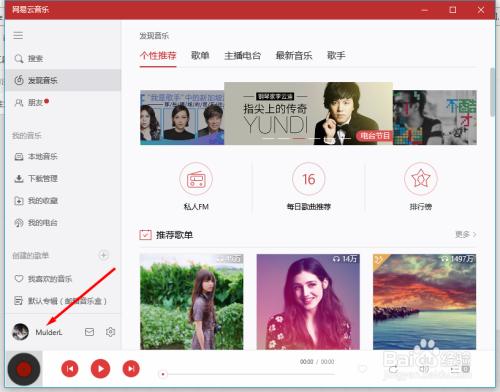Open the 朋友 friends entry

click(x=63, y=103)
